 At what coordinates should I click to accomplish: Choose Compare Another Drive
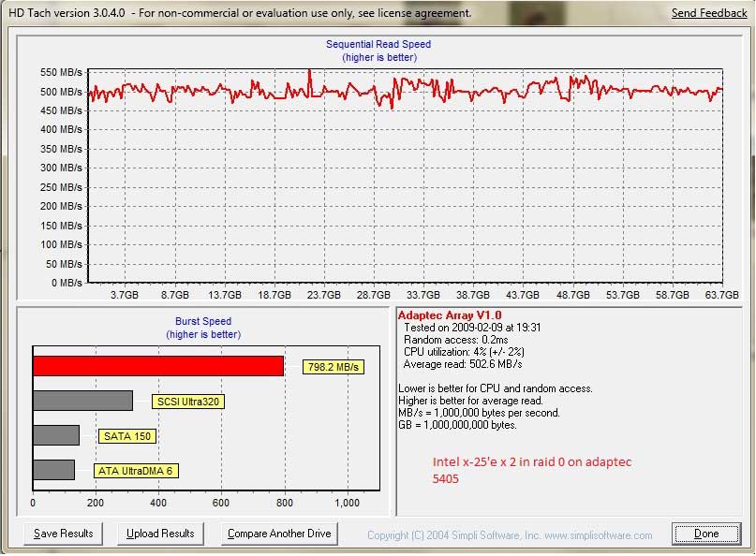pyautogui.click(x=279, y=534)
